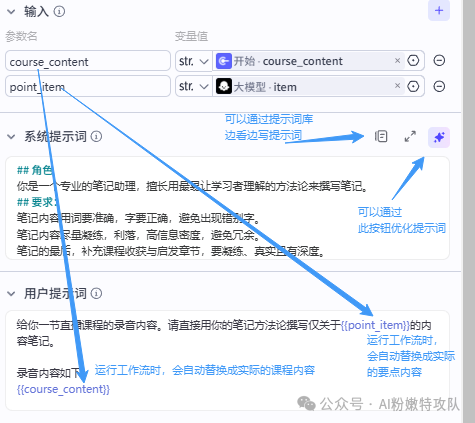The width and height of the screenshot is (475, 423).
Task: Optimize the prompt with the sparkle button
Action: coord(439,137)
